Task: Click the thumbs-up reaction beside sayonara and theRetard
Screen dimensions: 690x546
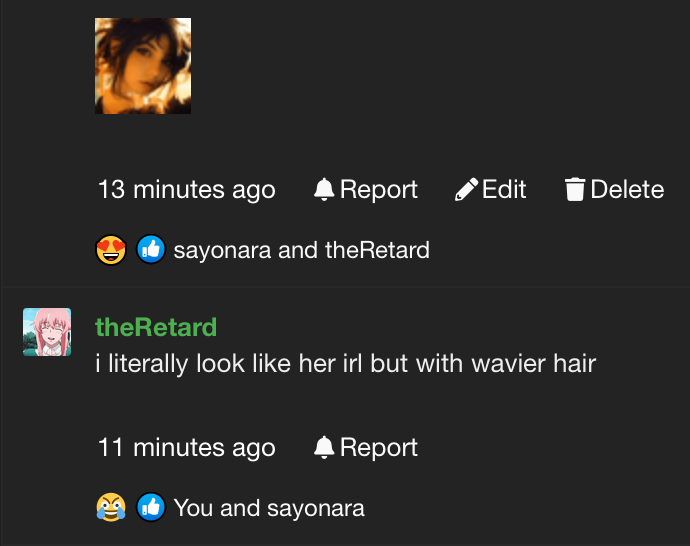Action: point(150,249)
